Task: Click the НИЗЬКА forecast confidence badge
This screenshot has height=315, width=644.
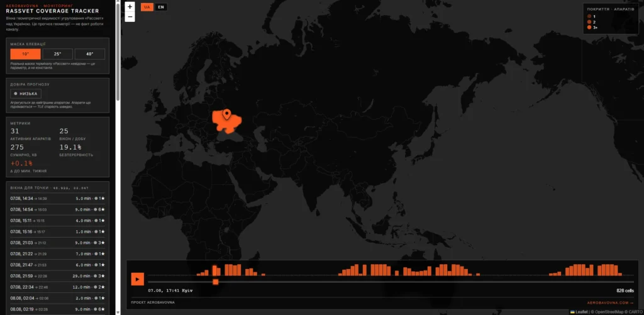Action: click(26, 94)
